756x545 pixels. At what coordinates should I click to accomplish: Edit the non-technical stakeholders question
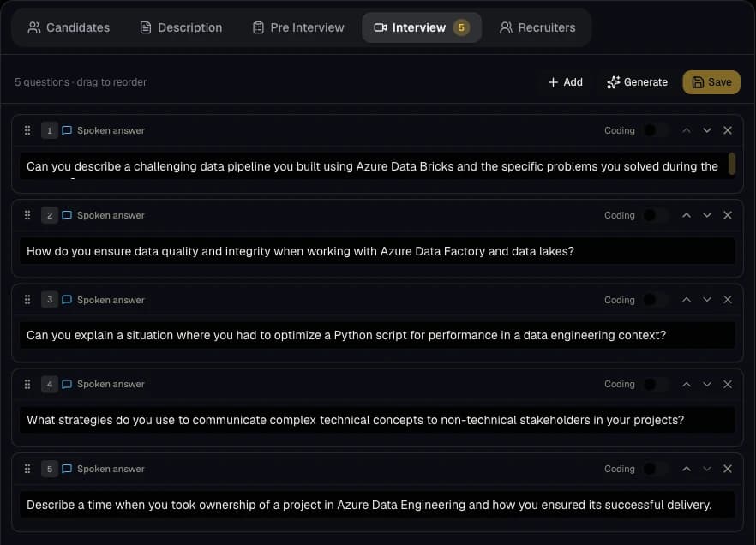377,420
